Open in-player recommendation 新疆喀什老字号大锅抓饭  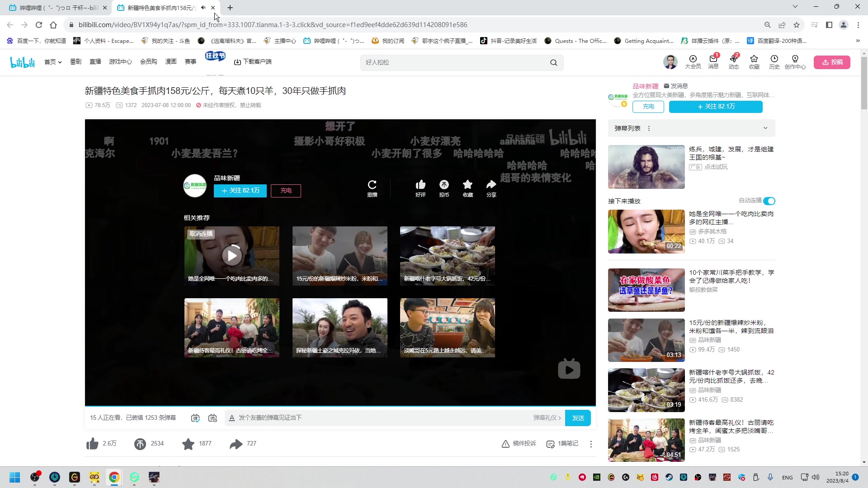[447, 256]
